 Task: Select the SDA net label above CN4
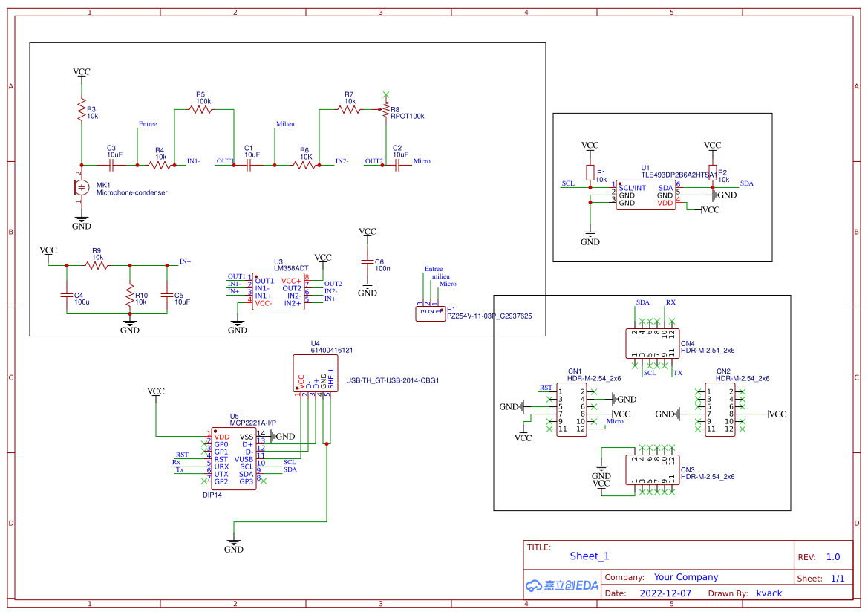[x=642, y=302]
